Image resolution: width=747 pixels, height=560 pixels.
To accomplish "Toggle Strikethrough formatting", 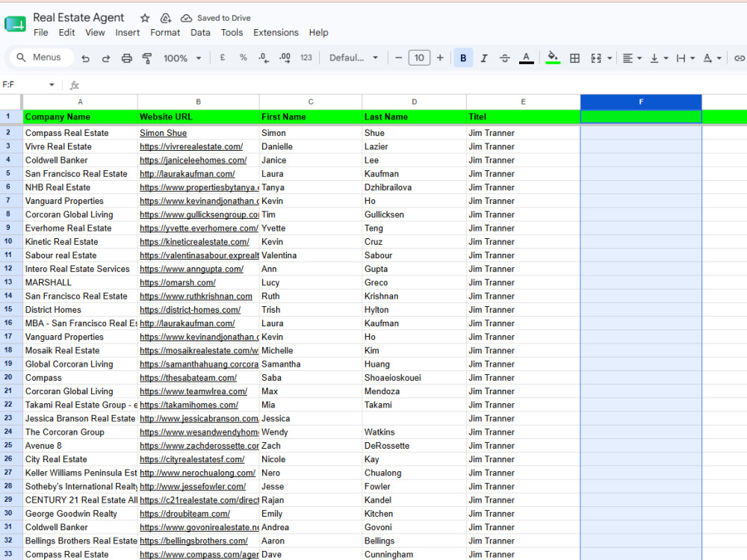I will 505,58.
